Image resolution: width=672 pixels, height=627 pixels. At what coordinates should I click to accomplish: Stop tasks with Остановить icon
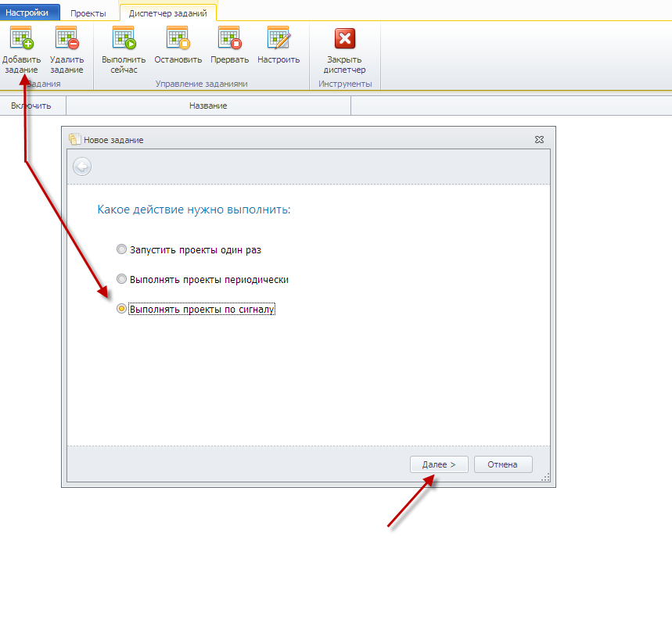178,38
